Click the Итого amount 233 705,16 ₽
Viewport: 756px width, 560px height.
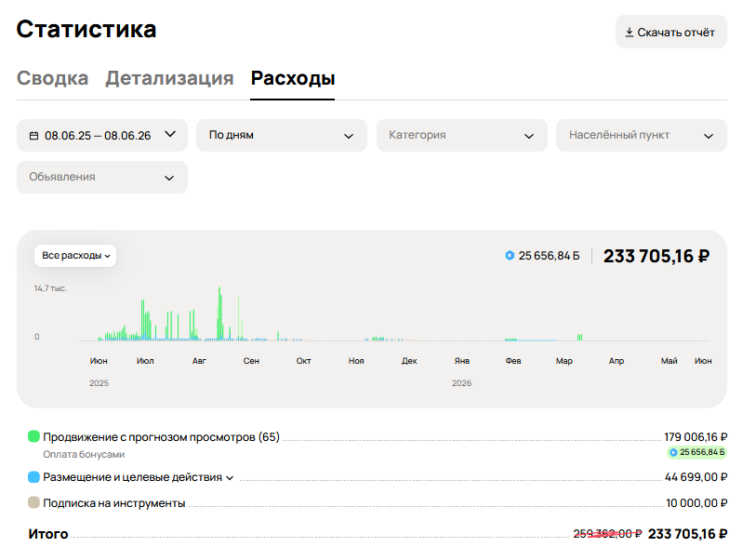(687, 534)
